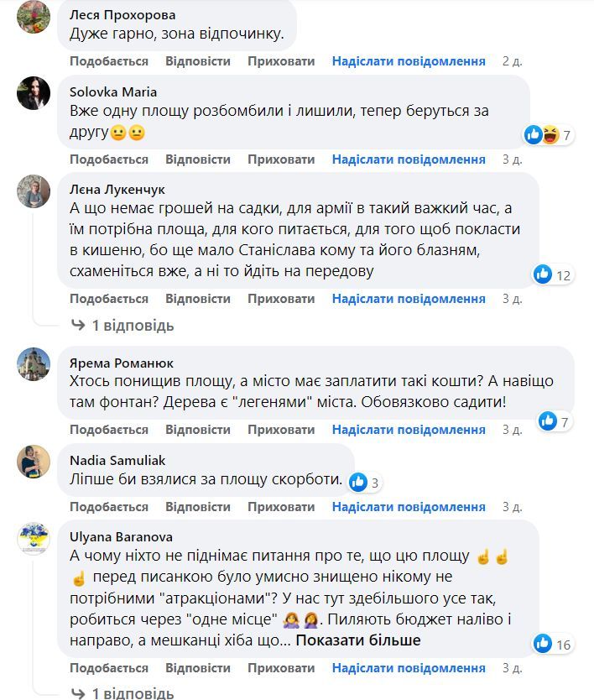This screenshot has width=594, height=700.
Task: Like Леся Прохорова's comment via Подобається
Action: pyautogui.click(x=110, y=60)
